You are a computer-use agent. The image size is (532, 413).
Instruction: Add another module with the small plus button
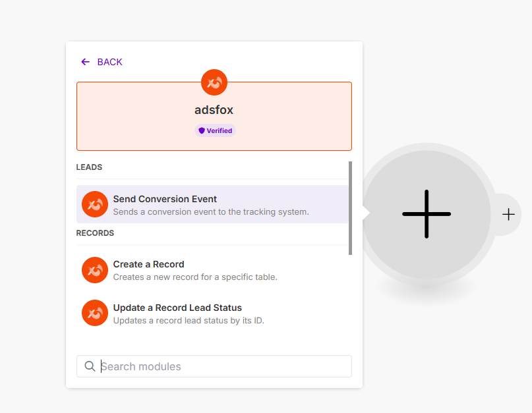click(x=508, y=215)
